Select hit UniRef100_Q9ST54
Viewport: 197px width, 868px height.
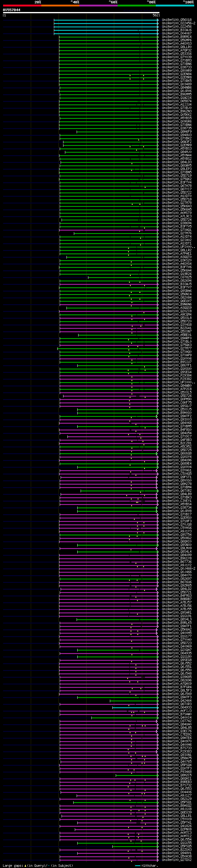point(177,535)
